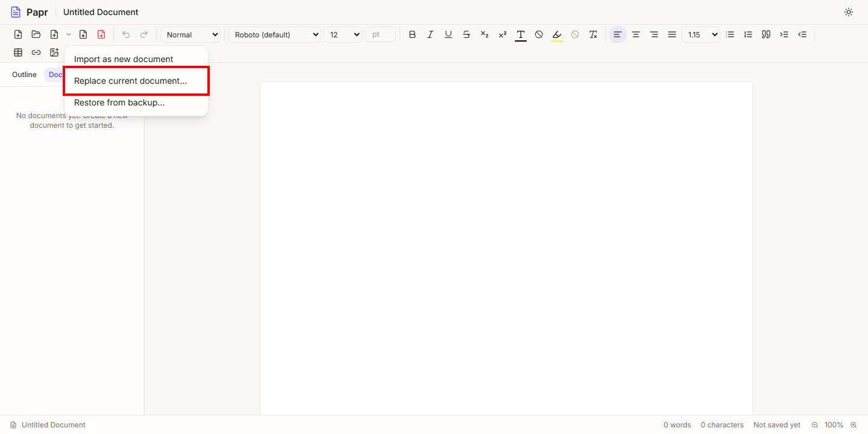This screenshot has width=868, height=434.
Task: Switch to the Outline tab
Action: pyautogui.click(x=24, y=75)
